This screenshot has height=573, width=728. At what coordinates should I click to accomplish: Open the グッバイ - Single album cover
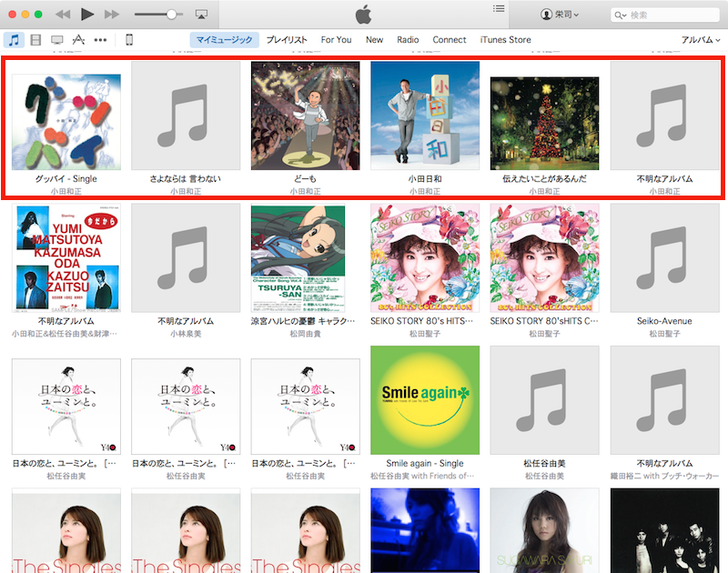[x=66, y=122]
